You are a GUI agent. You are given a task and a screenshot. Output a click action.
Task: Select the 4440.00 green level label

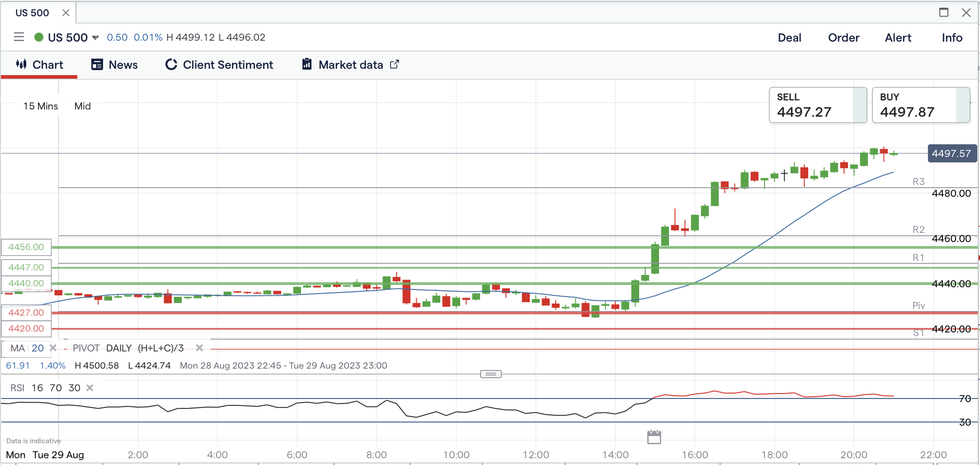click(x=26, y=283)
